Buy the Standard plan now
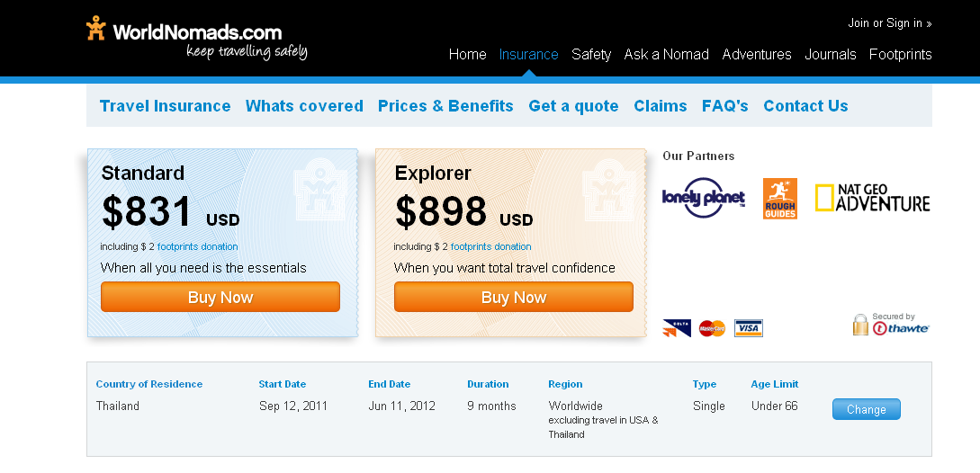The height and width of the screenshot is (473, 980). pos(220,297)
